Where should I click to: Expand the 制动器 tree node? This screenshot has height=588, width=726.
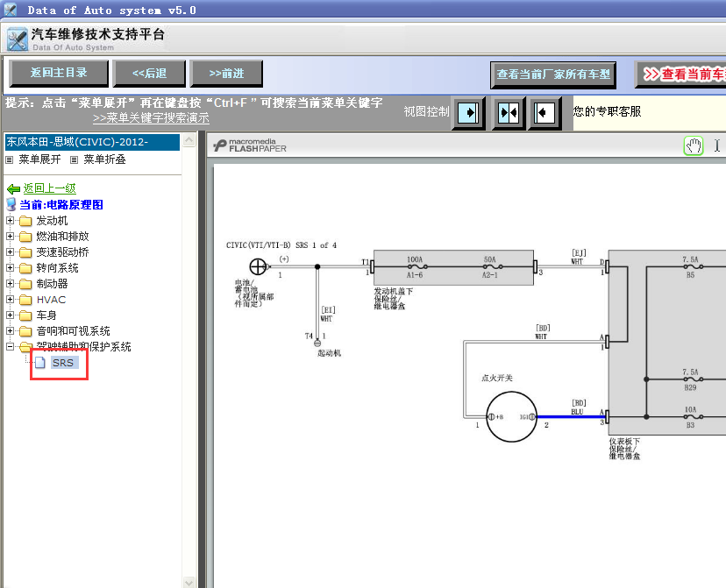pyautogui.click(x=10, y=283)
